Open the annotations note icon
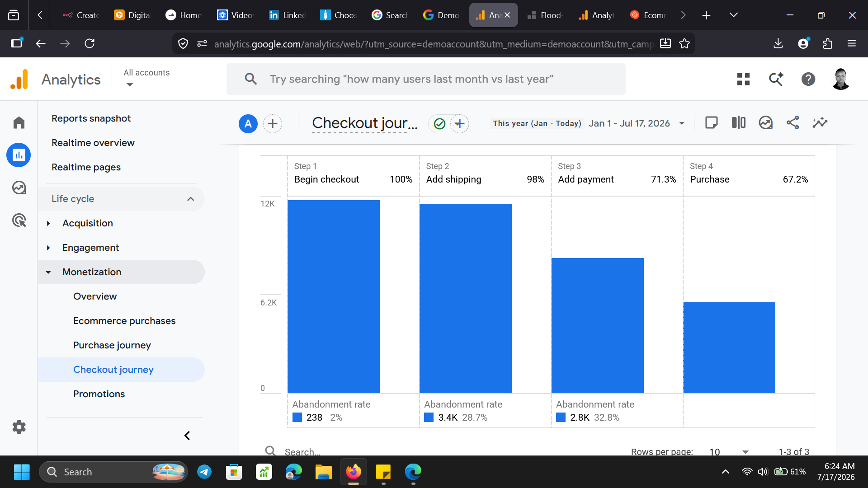This screenshot has width=868, height=488. (712, 122)
